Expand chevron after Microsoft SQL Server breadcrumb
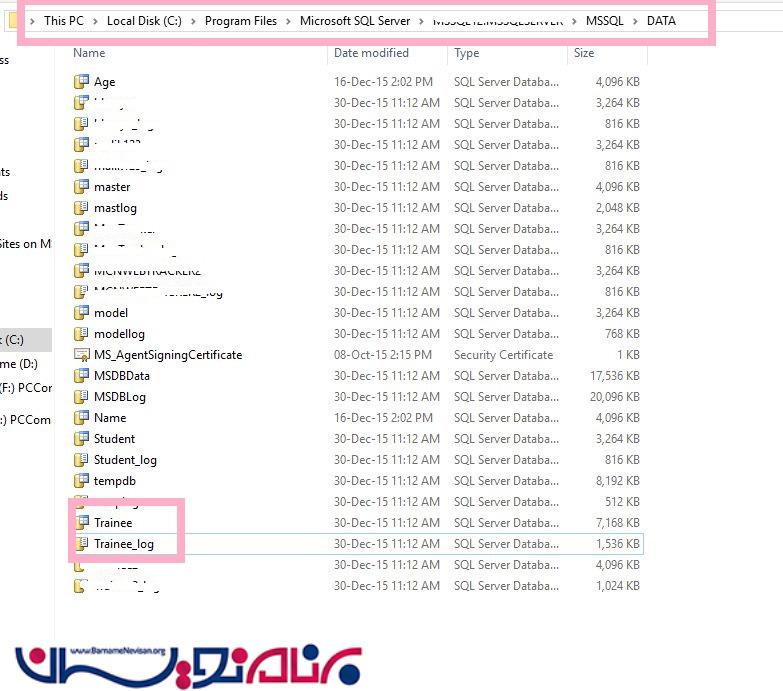783x691 pixels. click(421, 21)
